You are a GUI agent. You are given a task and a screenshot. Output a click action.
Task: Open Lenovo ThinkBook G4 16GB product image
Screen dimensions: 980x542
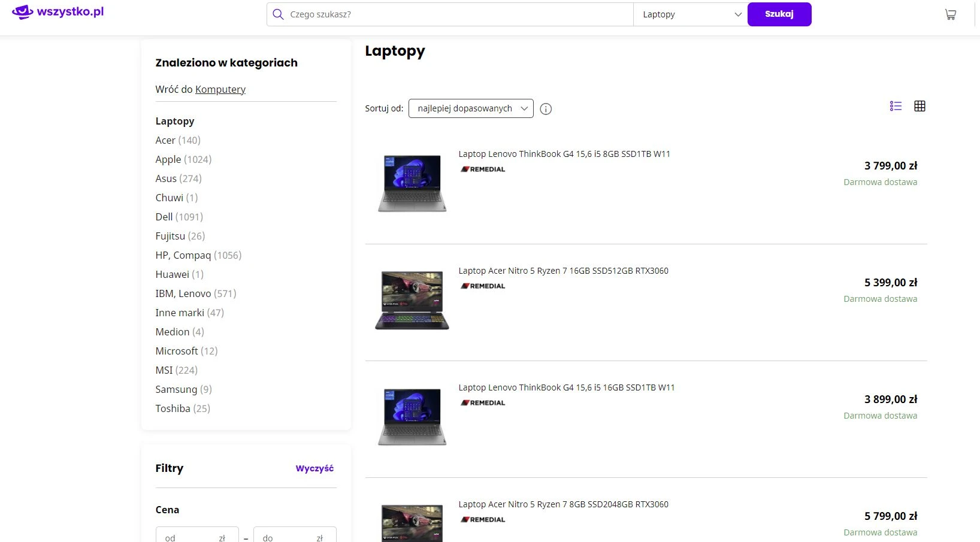[412, 417]
